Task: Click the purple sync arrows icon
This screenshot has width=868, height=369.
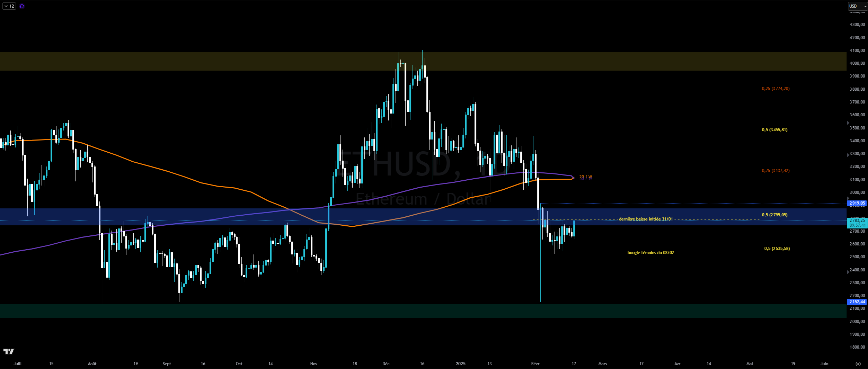Action: coord(22,6)
